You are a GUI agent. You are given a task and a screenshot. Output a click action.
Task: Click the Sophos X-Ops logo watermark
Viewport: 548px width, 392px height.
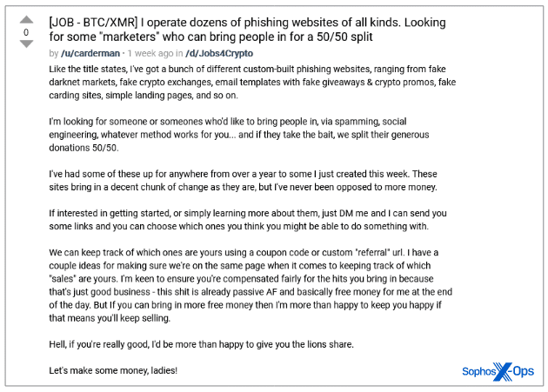498,371
